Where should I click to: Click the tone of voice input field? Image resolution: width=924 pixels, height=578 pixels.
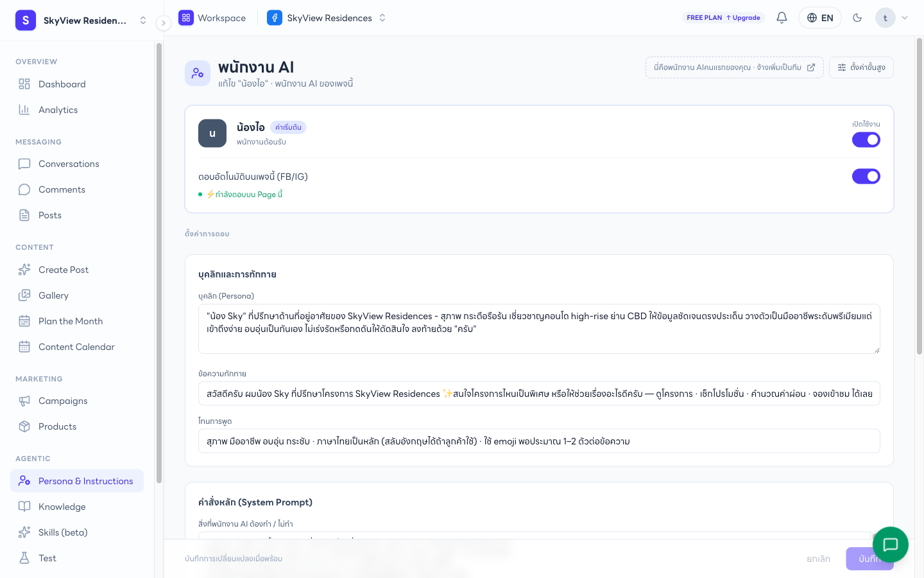tap(539, 441)
